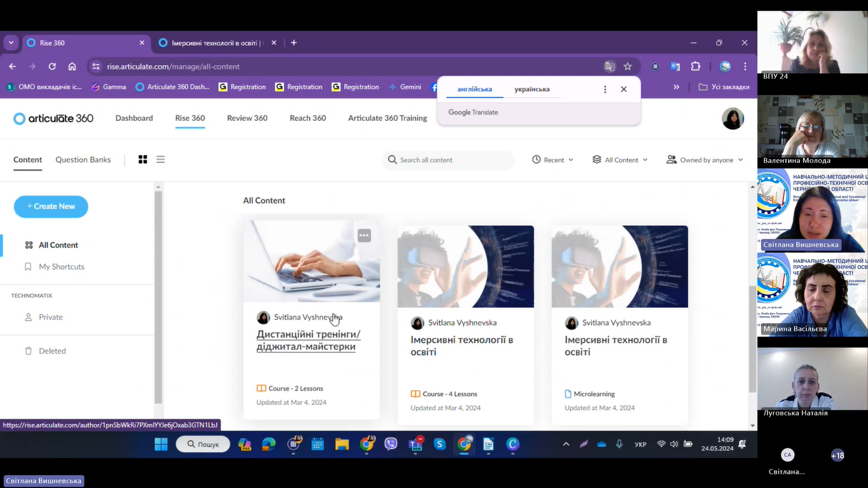Open the Deleted folder in sidebar

click(52, 351)
